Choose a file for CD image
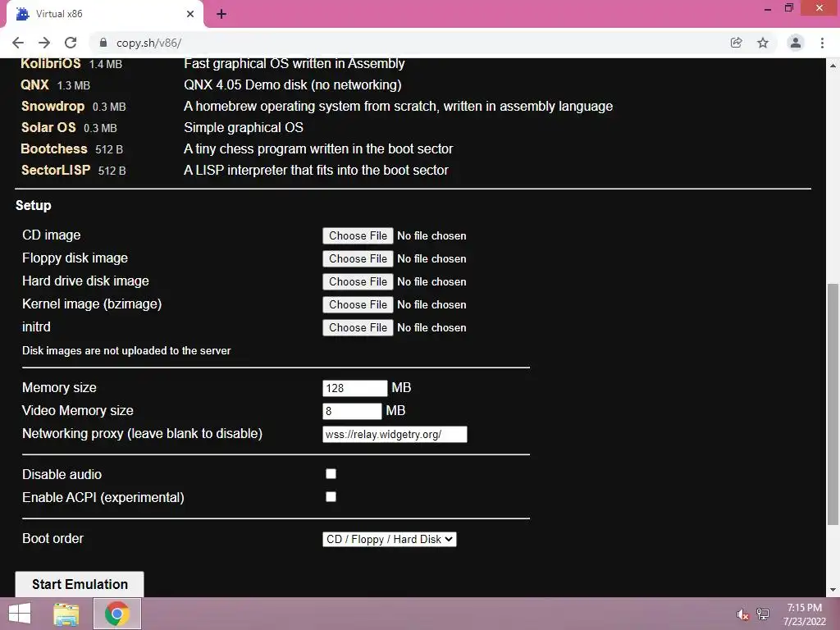The image size is (840, 630). click(x=358, y=235)
